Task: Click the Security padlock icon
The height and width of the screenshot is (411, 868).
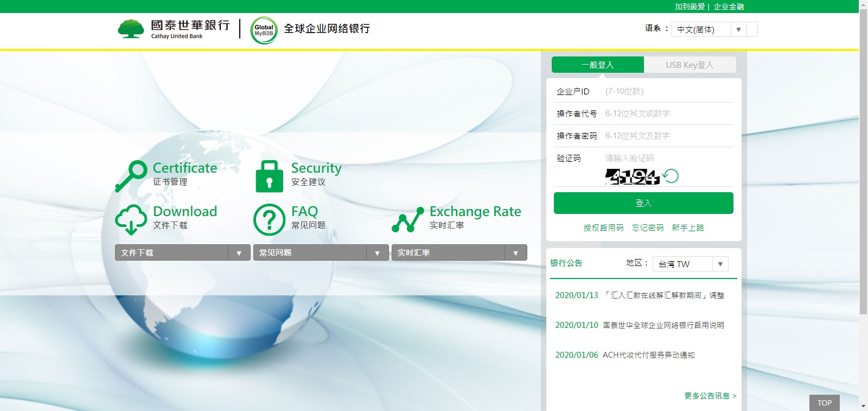Action: [x=269, y=176]
